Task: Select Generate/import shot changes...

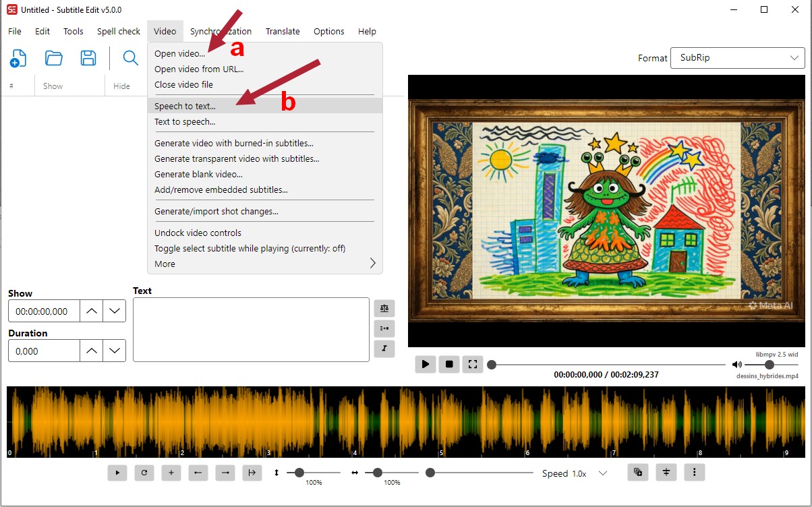Action: point(264,211)
